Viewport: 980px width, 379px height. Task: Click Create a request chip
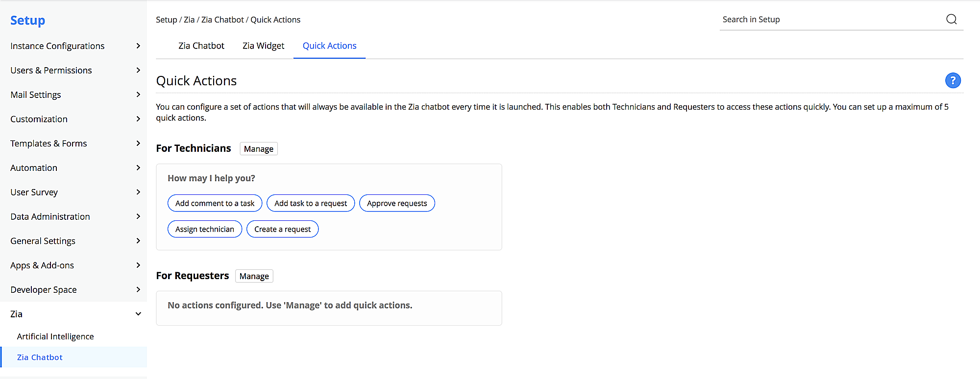(x=282, y=229)
